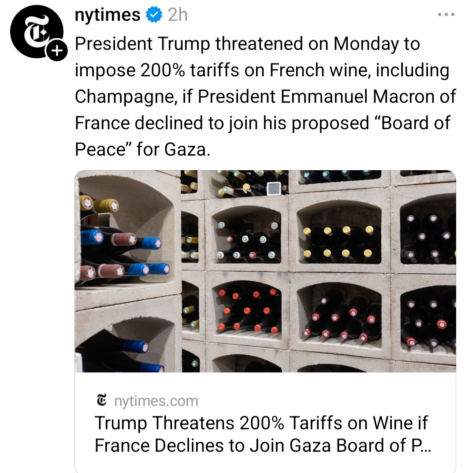Click the truncated end of the article headline
This screenshot has width=476, height=473.
[420, 445]
